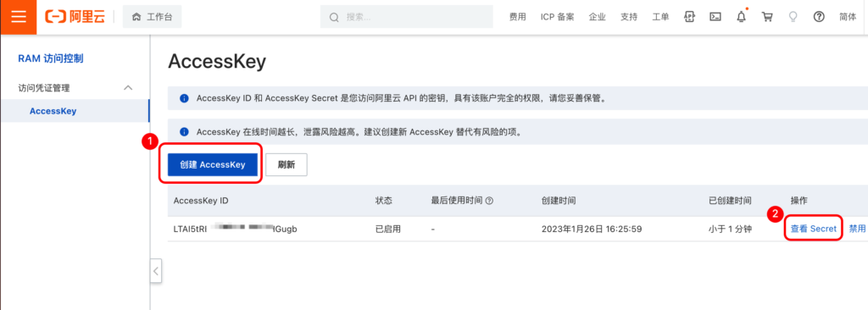Viewport: 868px width, 310px height.
Task: Open the help question mark icon
Action: pyautogui.click(x=819, y=17)
